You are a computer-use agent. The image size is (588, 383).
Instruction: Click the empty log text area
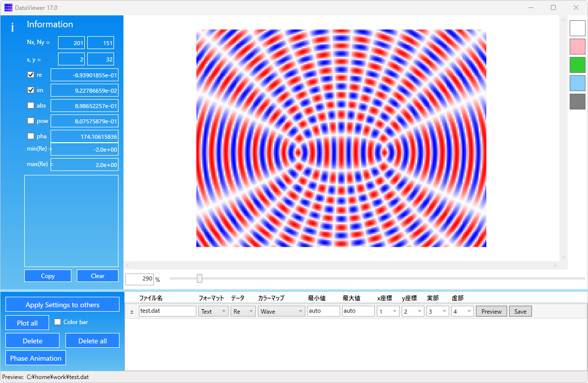click(x=71, y=220)
